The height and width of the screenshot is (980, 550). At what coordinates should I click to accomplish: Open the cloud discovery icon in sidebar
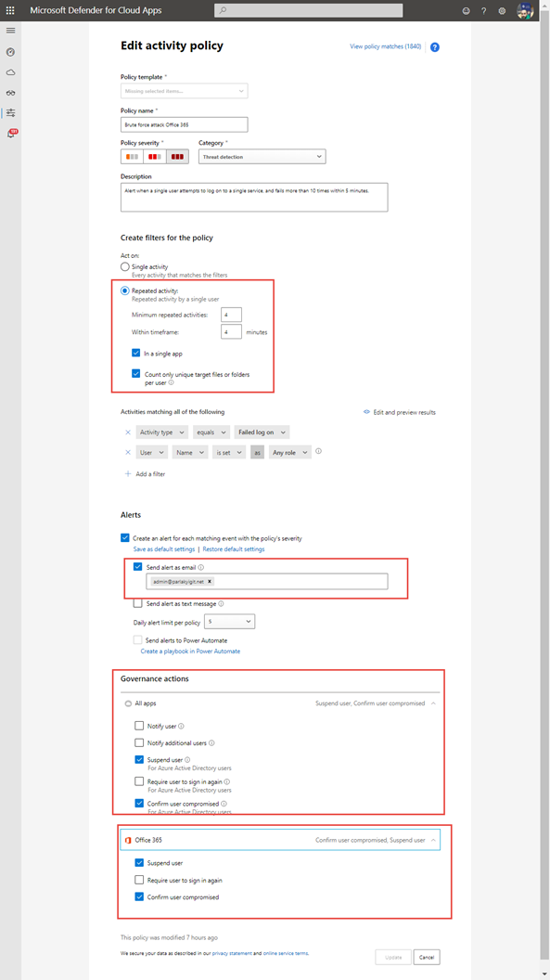click(x=10, y=72)
